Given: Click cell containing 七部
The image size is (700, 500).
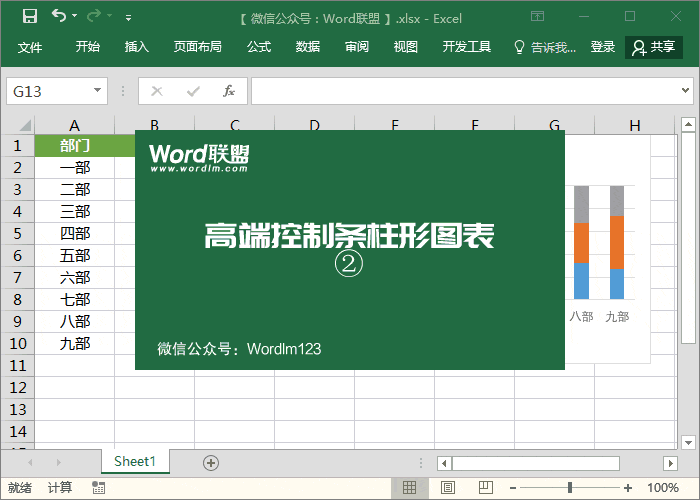Looking at the screenshot, I should point(75,300).
